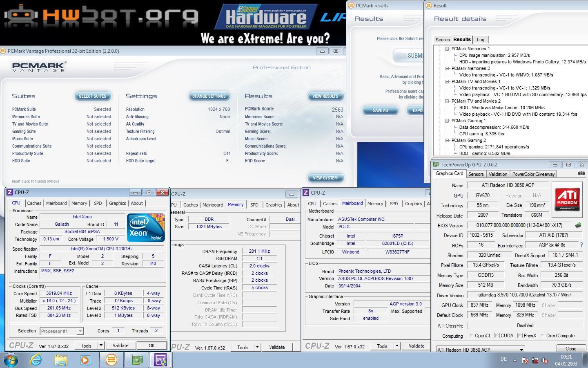Switch to GPU-Z taskbar icon

(x=137, y=360)
